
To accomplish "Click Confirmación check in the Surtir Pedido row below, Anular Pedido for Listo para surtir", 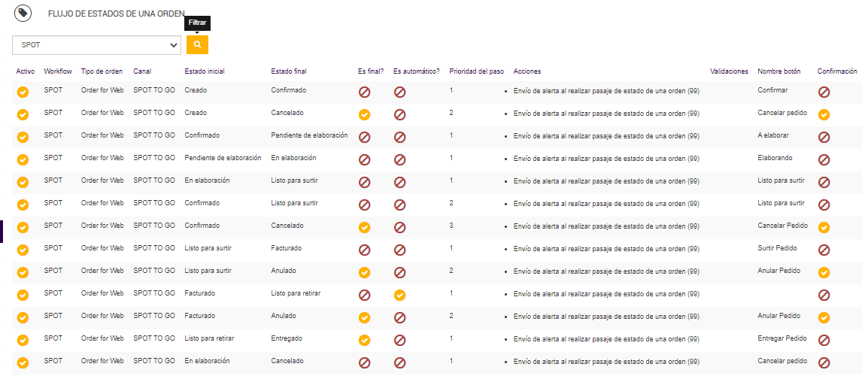I will (824, 273).
